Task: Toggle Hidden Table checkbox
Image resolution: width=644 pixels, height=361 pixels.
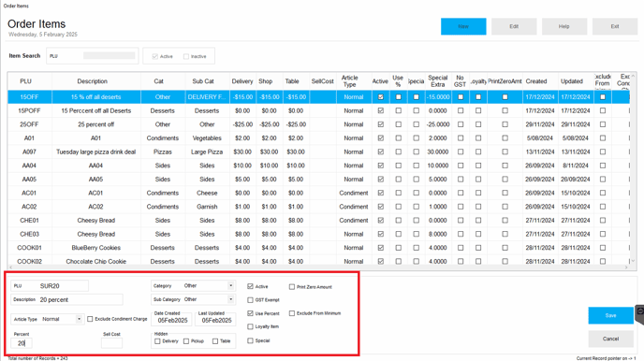Action: 215,341
